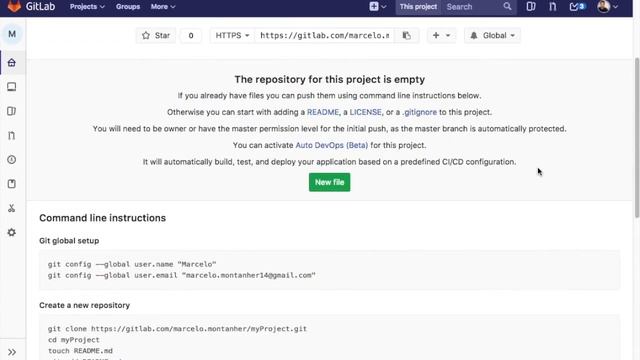Open the Wiki sidebar icon

click(12, 184)
